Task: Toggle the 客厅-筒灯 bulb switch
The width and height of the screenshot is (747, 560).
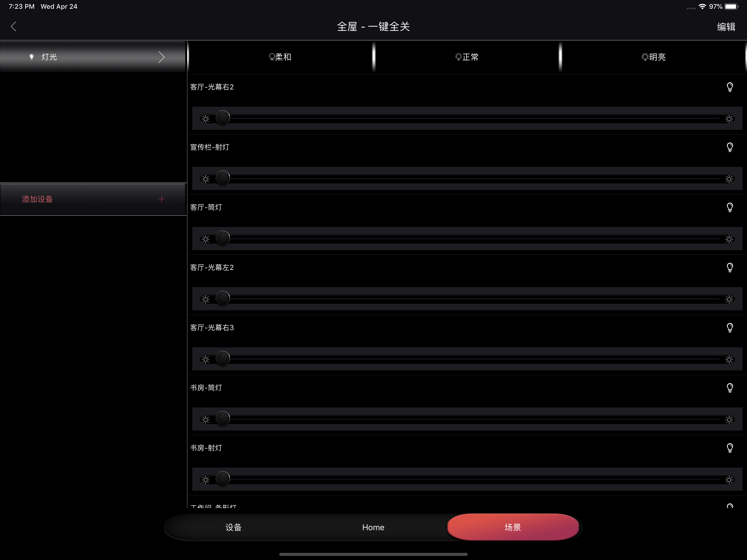Action: [730, 207]
